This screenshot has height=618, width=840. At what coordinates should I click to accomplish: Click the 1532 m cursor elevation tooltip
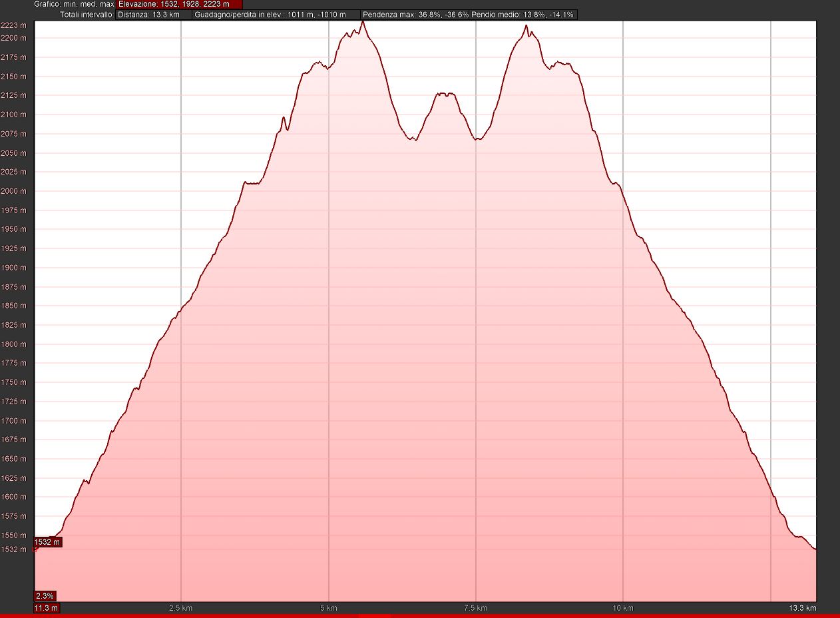[x=47, y=542]
